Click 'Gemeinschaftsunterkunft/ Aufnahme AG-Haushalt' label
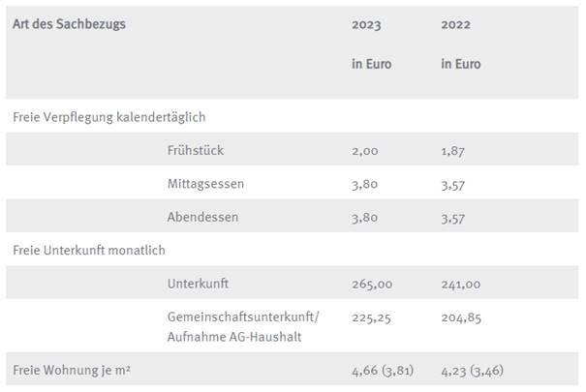 (243, 327)
